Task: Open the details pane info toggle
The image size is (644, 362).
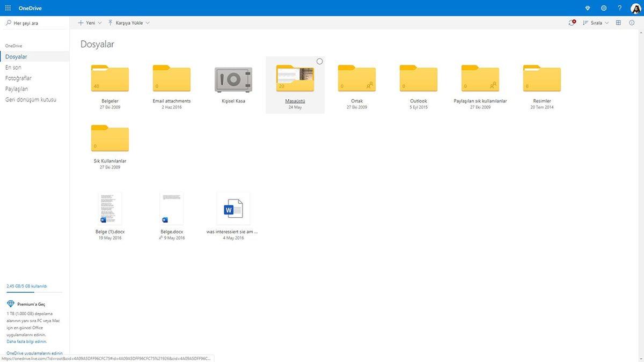Action: tap(633, 23)
